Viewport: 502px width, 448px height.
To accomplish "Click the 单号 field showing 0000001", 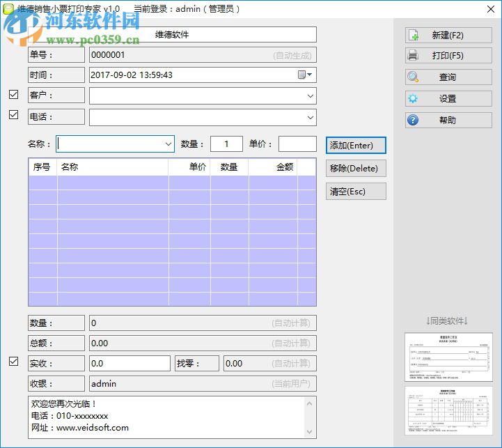I will coord(203,55).
